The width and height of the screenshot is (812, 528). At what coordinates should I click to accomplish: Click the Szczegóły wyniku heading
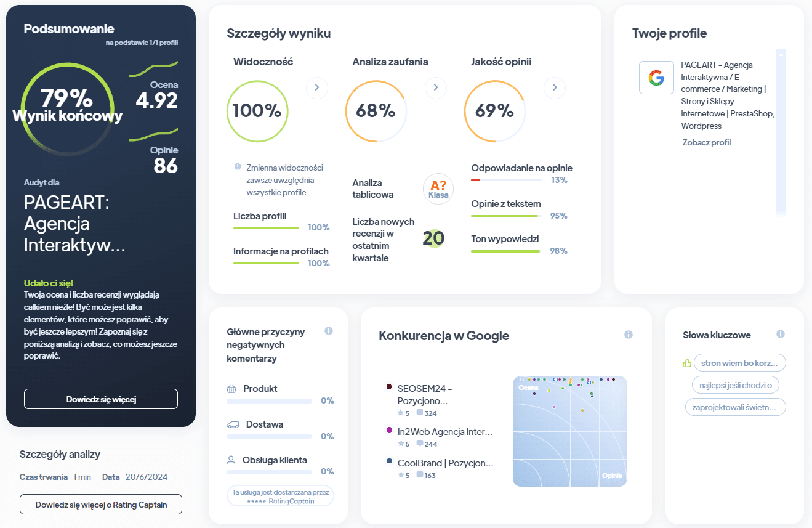279,33
